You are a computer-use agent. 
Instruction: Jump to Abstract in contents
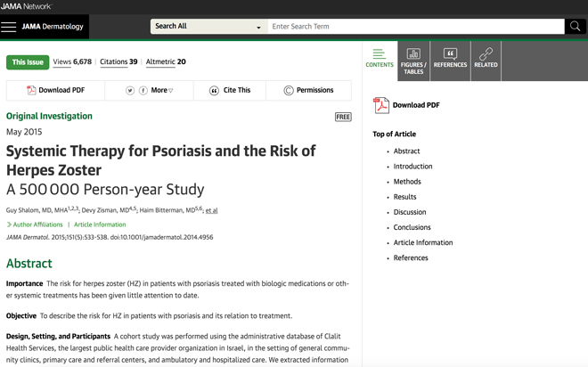[406, 151]
